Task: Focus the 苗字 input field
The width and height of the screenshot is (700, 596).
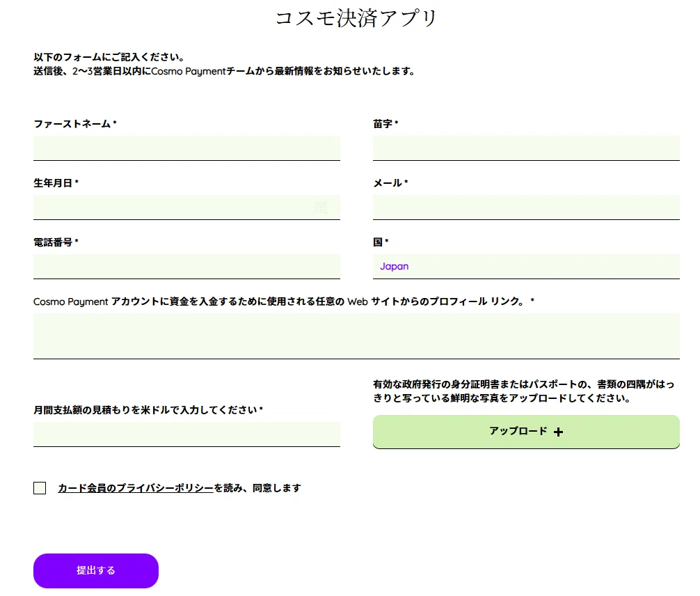Action: [x=526, y=148]
